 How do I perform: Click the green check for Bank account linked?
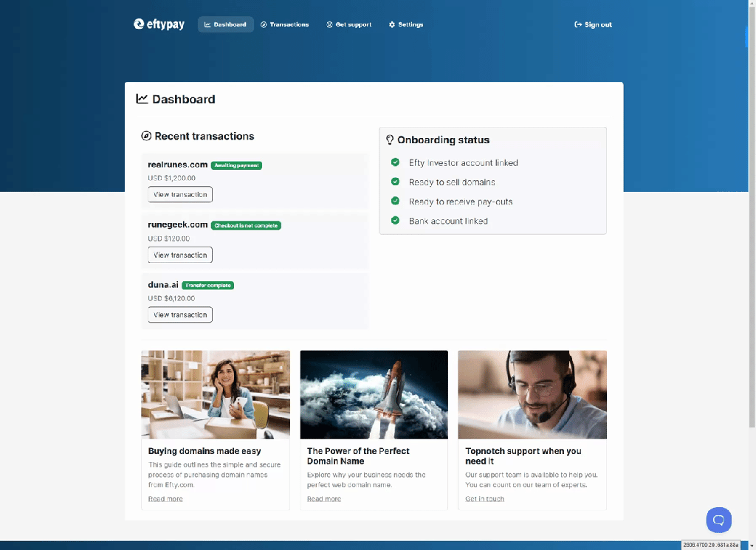pyautogui.click(x=395, y=220)
